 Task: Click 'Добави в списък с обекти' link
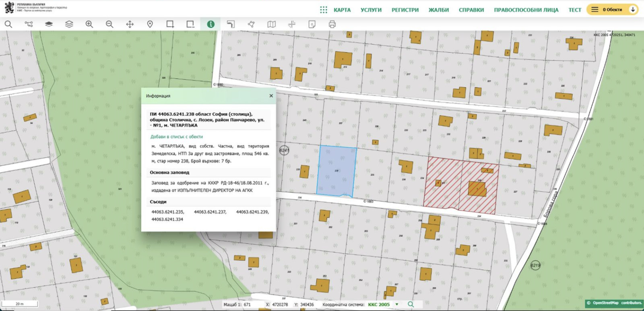coord(176,137)
